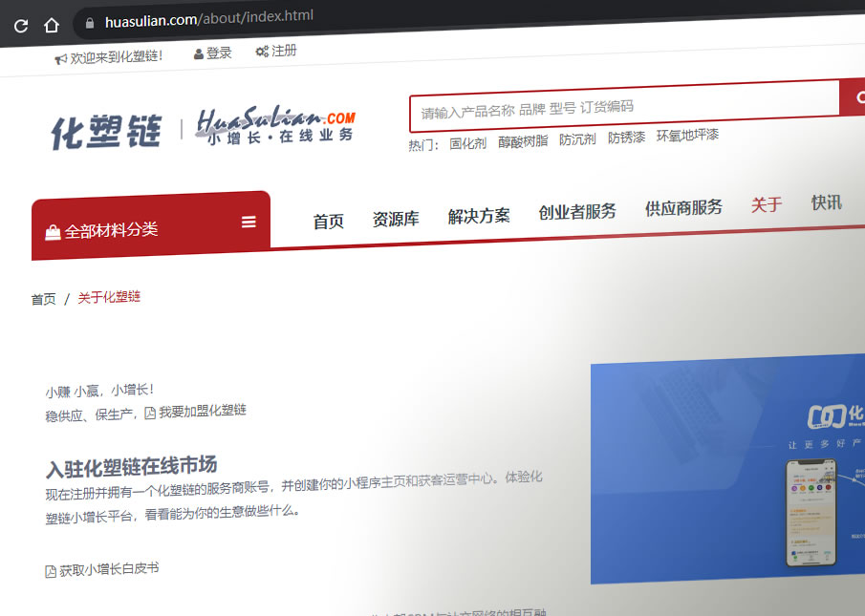
Task: Focus the product search input field
Action: tap(624, 107)
